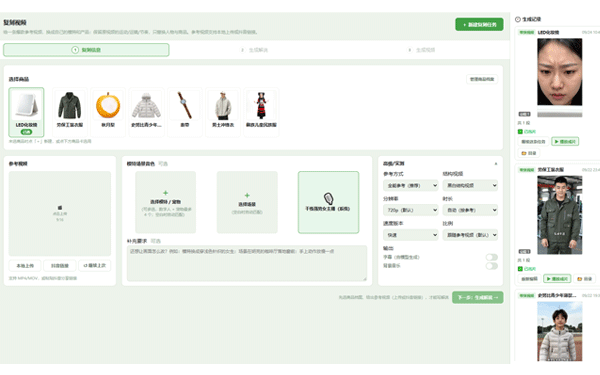Enable the background music switch
Viewport: 600px width, 375px height.
click(x=492, y=266)
